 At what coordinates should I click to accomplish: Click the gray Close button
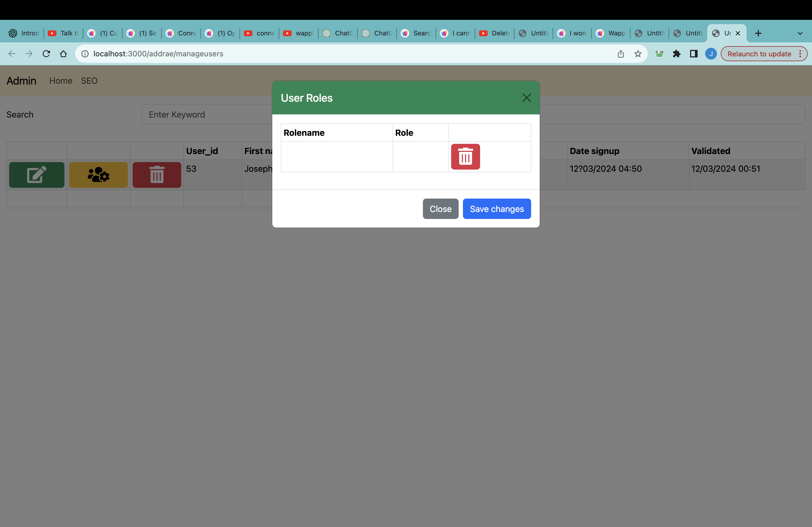(440, 208)
